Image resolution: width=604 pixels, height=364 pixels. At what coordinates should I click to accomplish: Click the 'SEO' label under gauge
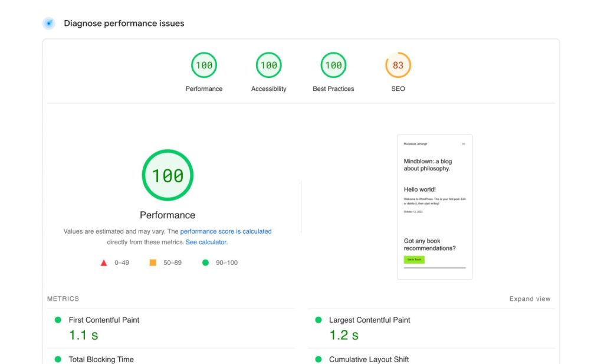(x=398, y=88)
